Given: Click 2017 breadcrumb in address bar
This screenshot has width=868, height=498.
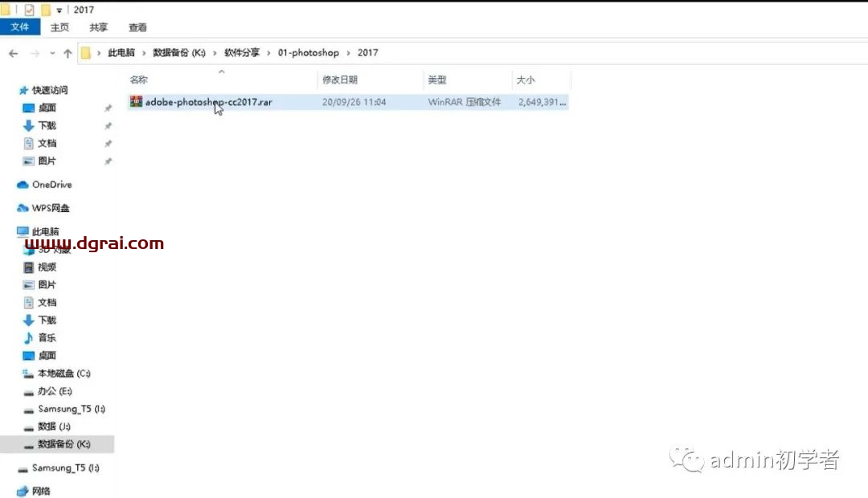Looking at the screenshot, I should click(x=367, y=52).
